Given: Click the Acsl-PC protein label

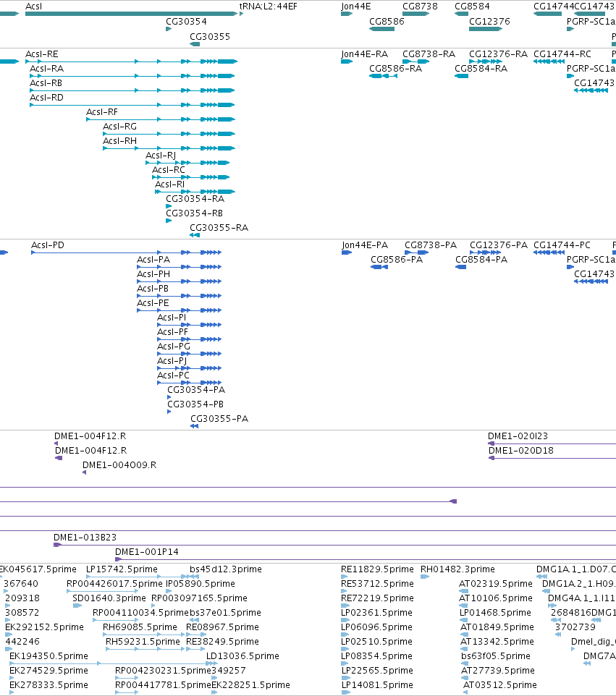Looking at the screenshot, I should (x=173, y=375).
